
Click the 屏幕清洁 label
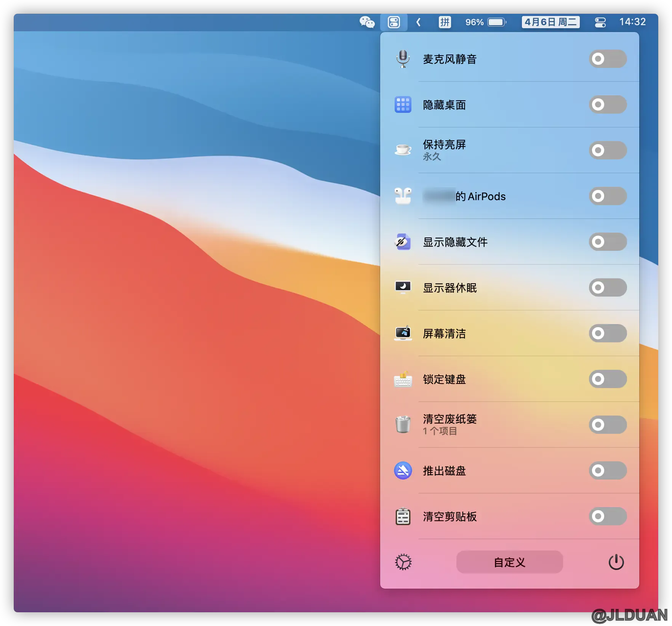click(x=444, y=334)
